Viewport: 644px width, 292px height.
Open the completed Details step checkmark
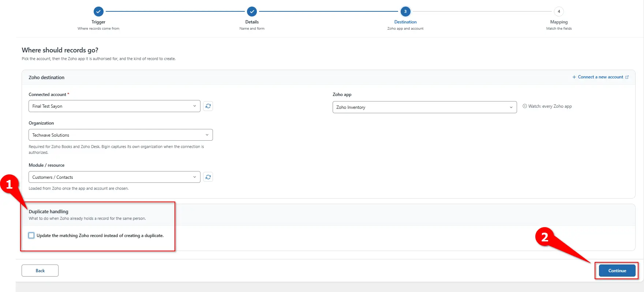click(x=252, y=12)
